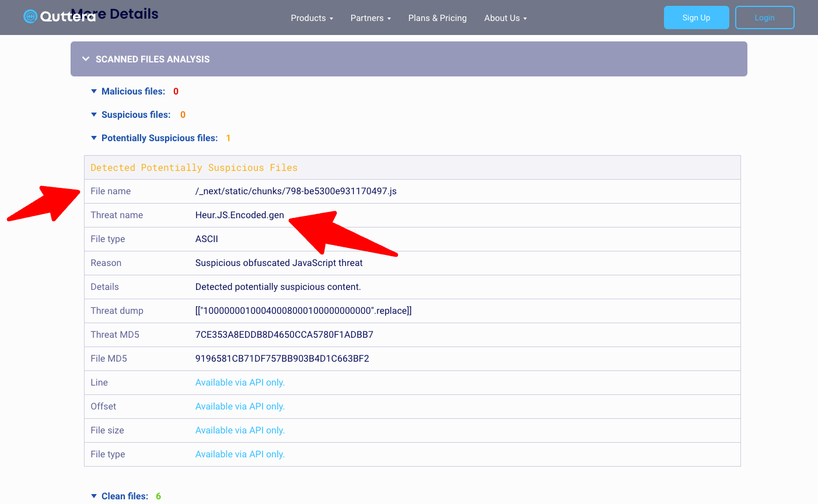The image size is (818, 504).
Task: Click the Login button
Action: pos(764,17)
